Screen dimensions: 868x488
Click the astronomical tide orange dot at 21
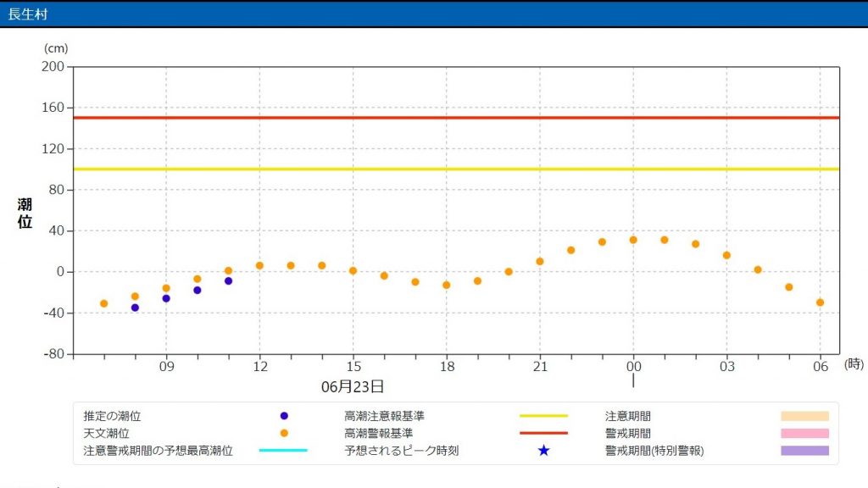tap(540, 262)
